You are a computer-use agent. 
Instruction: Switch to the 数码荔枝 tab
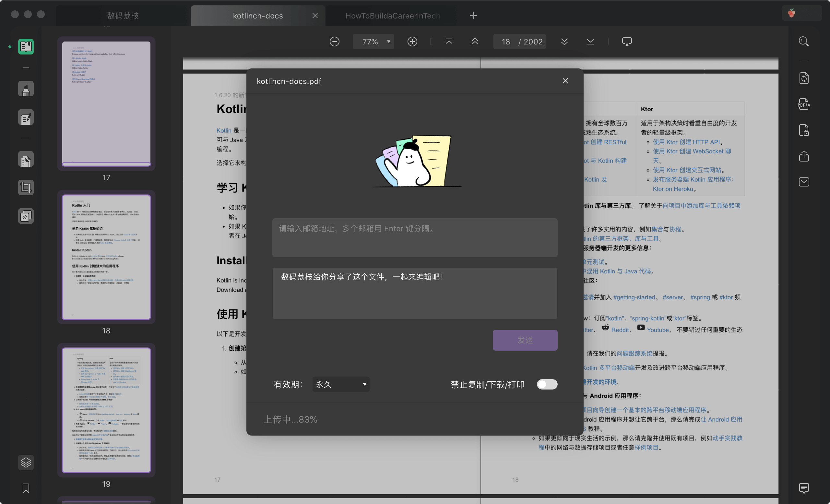[123, 16]
